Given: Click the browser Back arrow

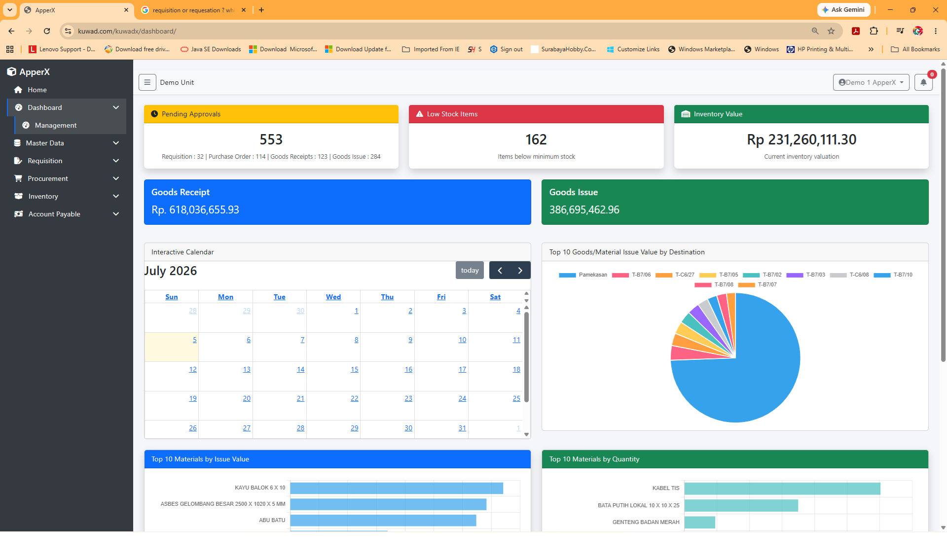Looking at the screenshot, I should pyautogui.click(x=11, y=31).
